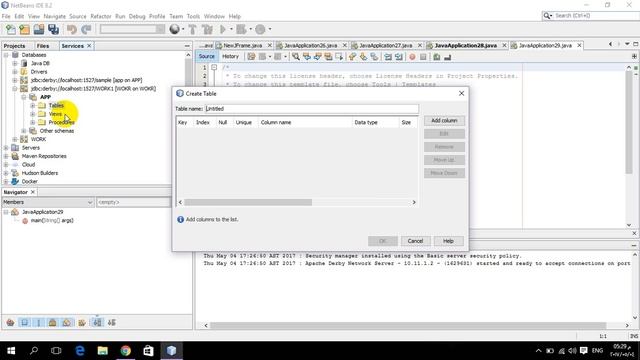Screen dimensions: 640x360
Task: Click ENG language indicator in system tray
Action: 597,351
